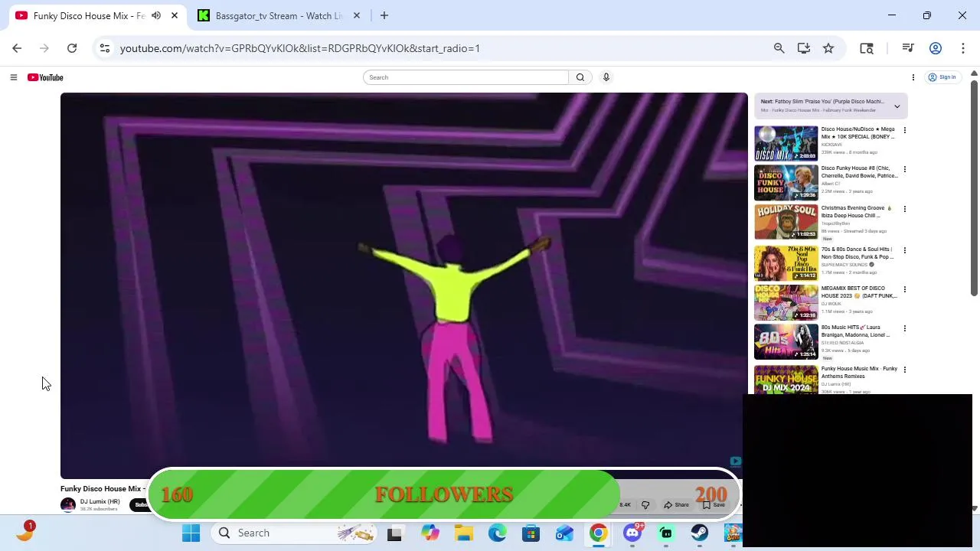Viewport: 980px width, 551px height.
Task: Open YouTube settings three-dot menu near Sign in
Action: tap(913, 77)
